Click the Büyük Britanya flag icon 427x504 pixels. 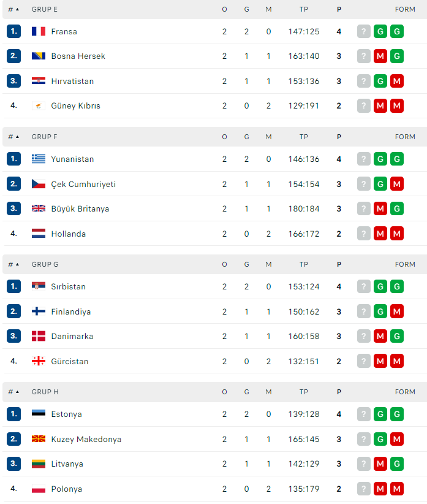click(x=39, y=208)
